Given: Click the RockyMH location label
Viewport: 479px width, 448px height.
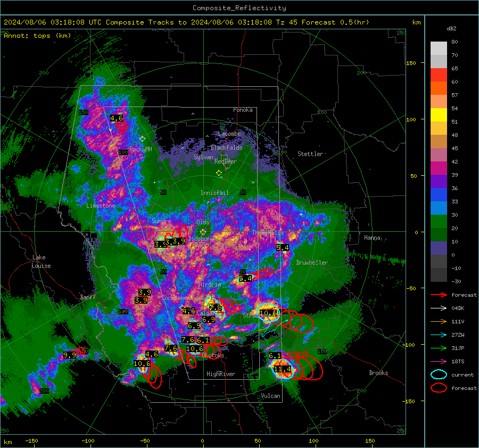Looking at the screenshot, I should coord(141,149).
